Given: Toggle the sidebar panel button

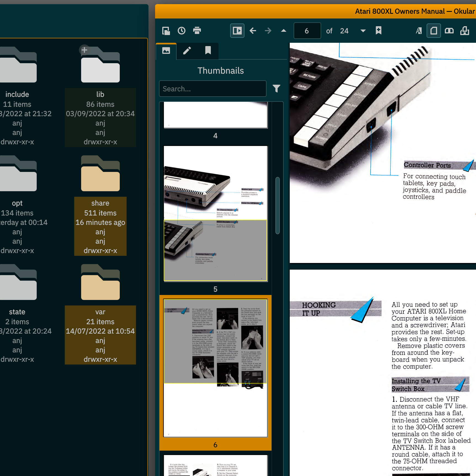Looking at the screenshot, I should pyautogui.click(x=237, y=31).
